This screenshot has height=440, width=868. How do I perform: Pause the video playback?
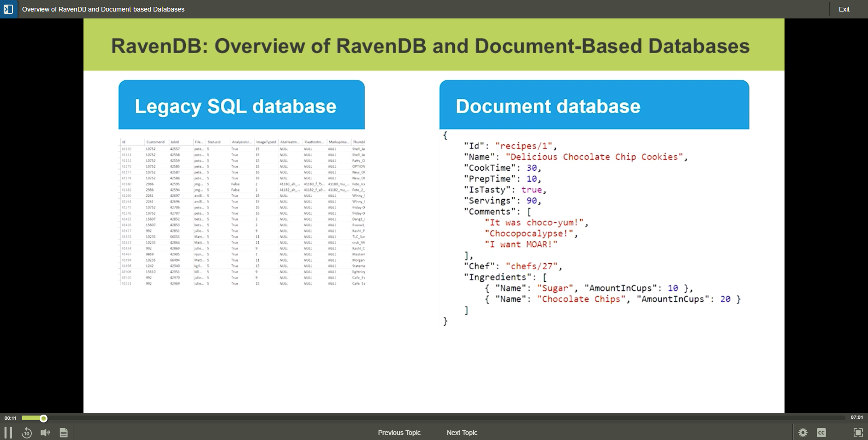[x=8, y=433]
